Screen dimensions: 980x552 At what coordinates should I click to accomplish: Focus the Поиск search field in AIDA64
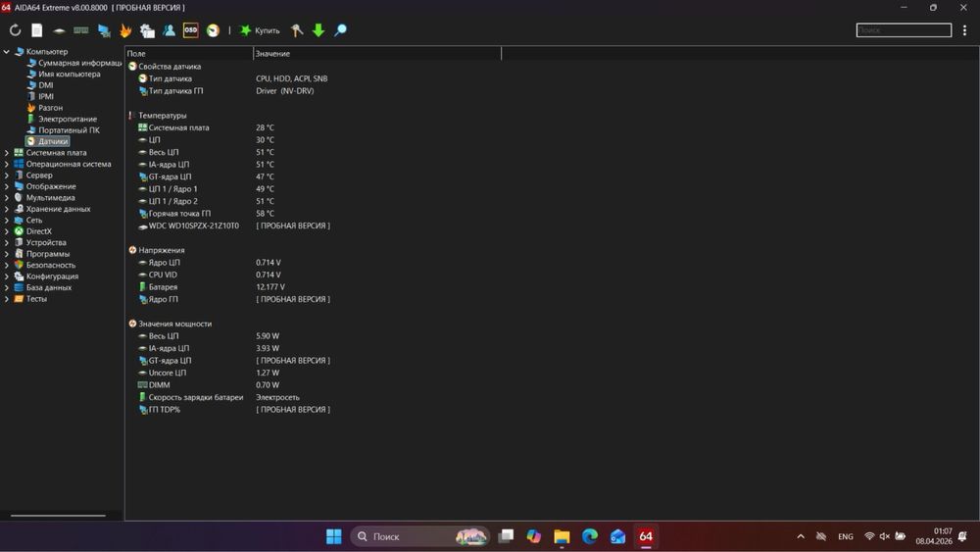pos(904,30)
